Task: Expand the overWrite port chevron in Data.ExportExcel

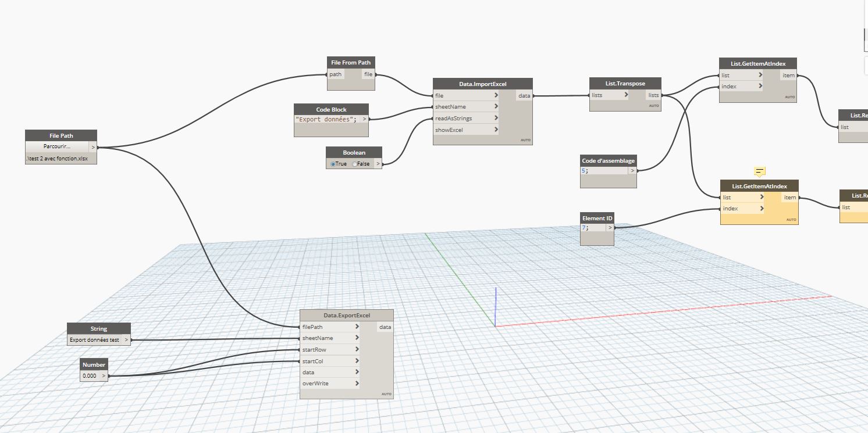Action: click(x=357, y=384)
